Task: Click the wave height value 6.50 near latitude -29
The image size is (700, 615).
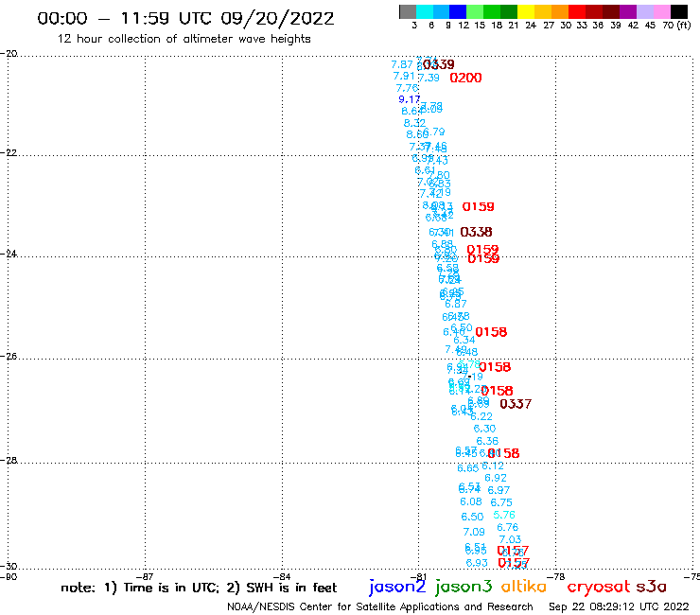Action: point(472,517)
